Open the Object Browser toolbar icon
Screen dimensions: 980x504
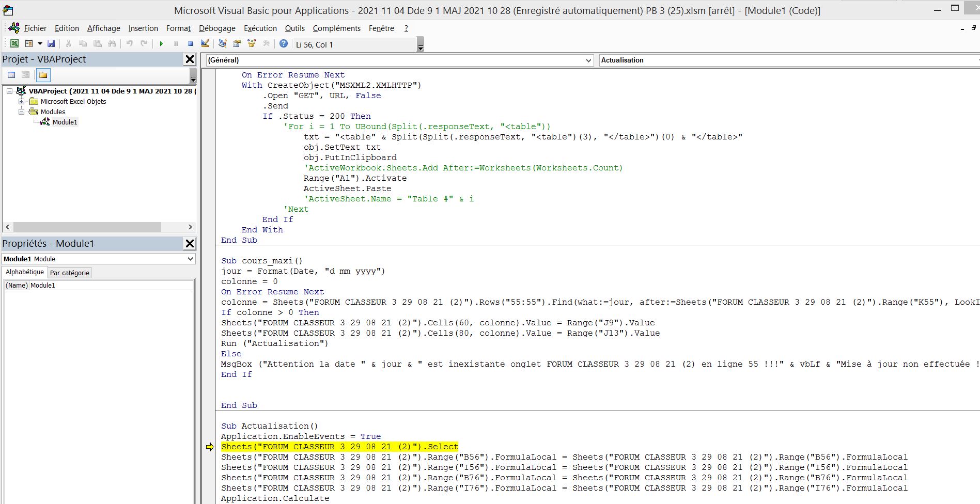[x=252, y=44]
